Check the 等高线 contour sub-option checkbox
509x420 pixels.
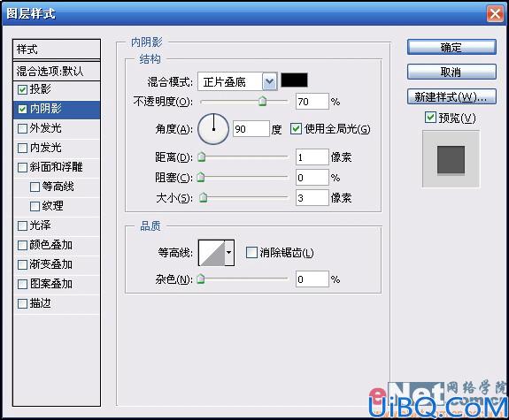(35, 187)
